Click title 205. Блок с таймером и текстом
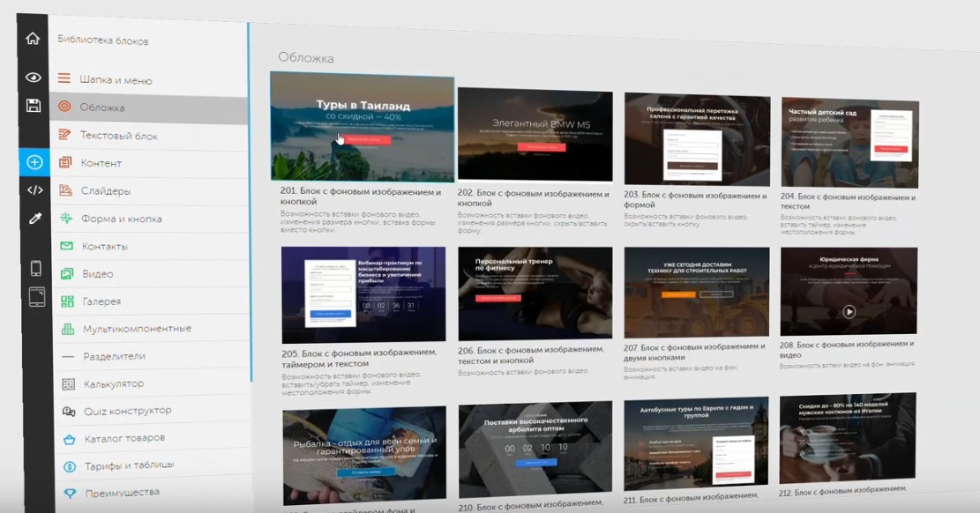This screenshot has height=513, width=980. [x=359, y=358]
